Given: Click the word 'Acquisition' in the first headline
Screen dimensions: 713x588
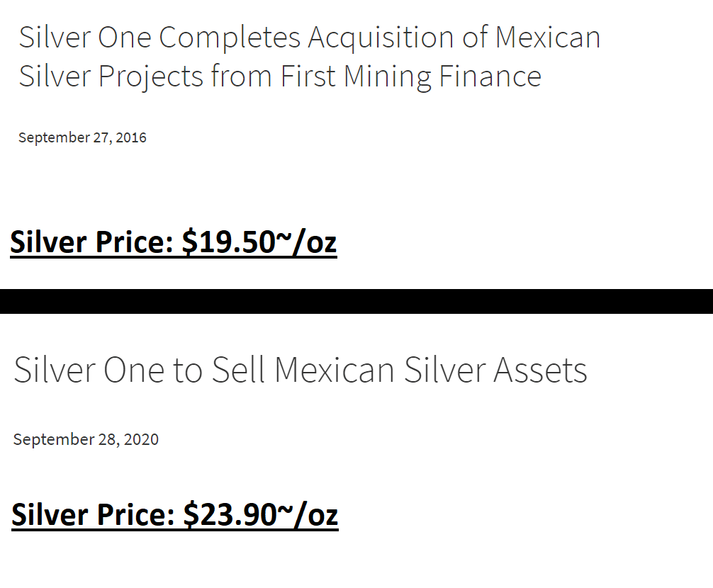Looking at the screenshot, I should coord(381,37).
